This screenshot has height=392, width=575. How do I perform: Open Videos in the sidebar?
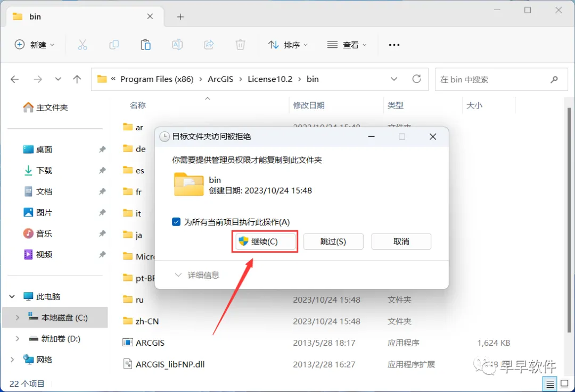[x=38, y=254]
